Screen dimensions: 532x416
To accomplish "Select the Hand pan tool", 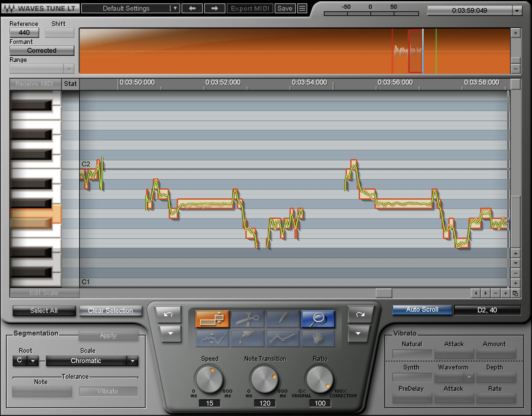I will tap(318, 339).
